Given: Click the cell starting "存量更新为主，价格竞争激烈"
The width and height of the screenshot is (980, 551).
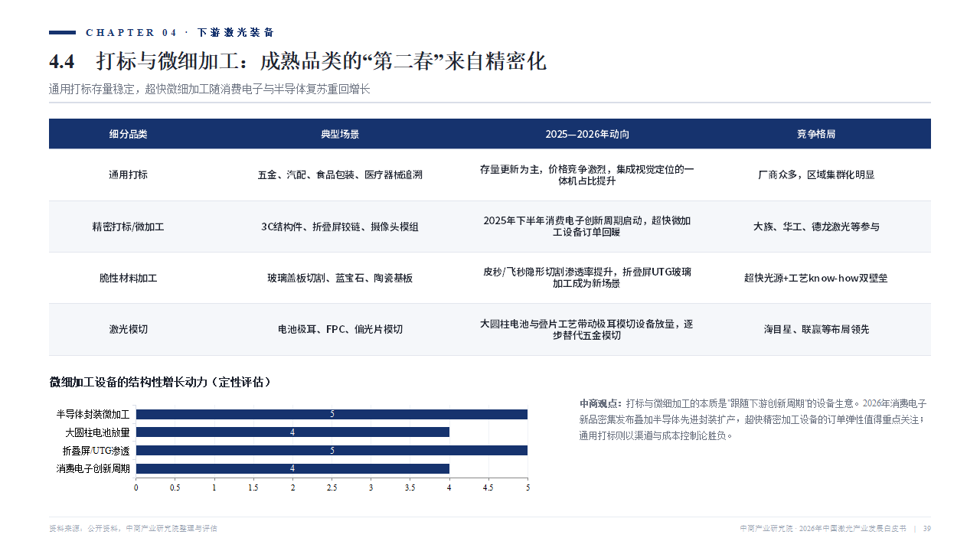Looking at the screenshot, I should tap(587, 174).
